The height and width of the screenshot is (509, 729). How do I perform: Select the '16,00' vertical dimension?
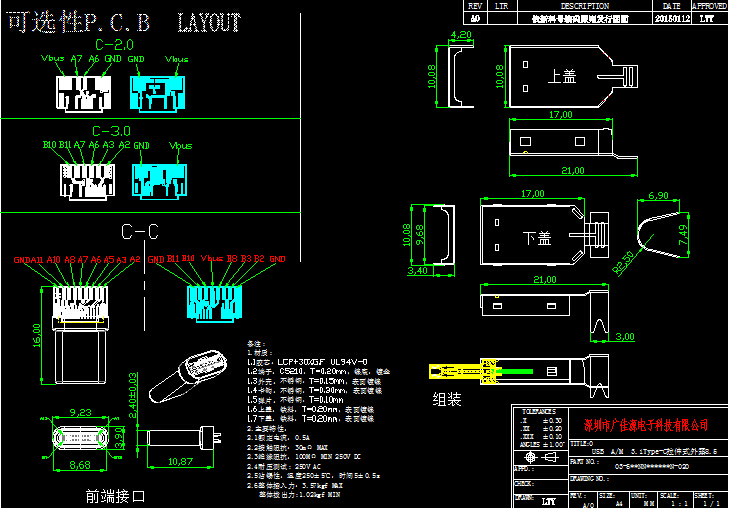tap(37, 335)
